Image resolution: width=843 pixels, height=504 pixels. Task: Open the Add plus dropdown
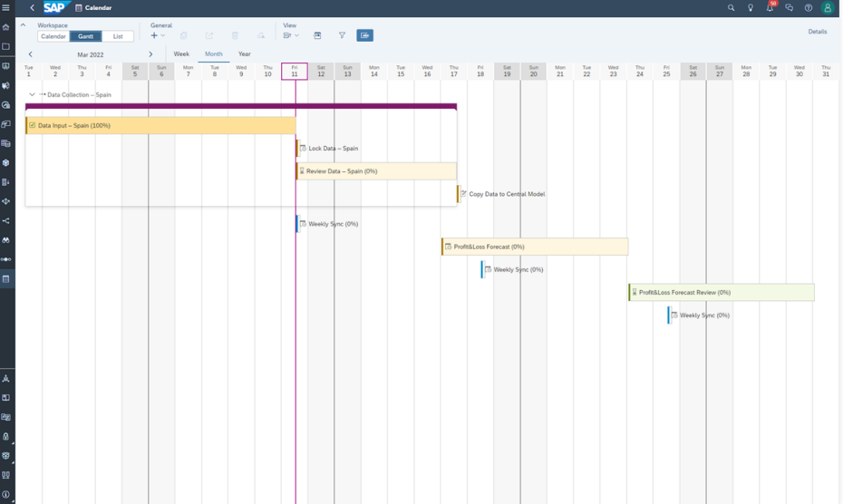coord(158,35)
